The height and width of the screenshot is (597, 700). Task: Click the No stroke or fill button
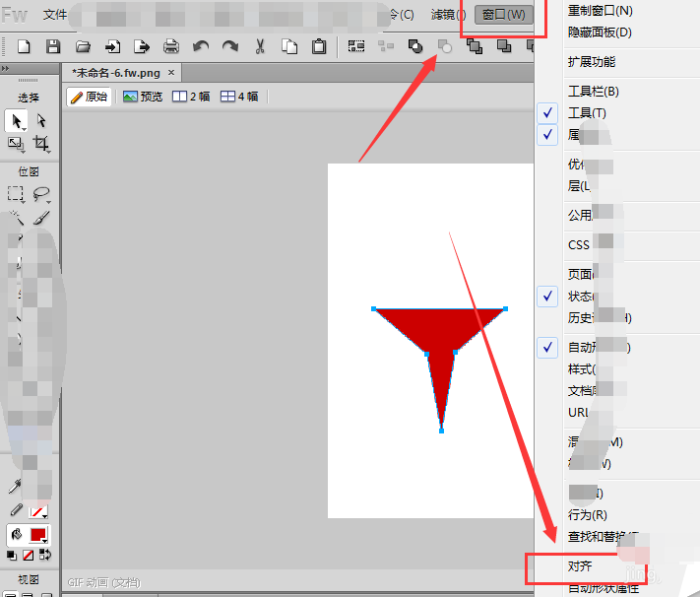[29, 556]
